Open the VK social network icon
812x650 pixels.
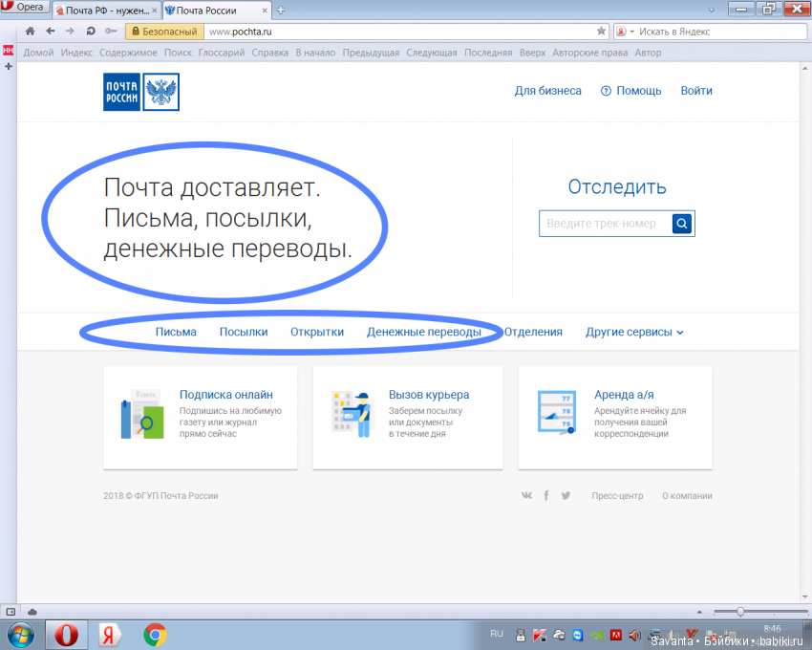click(526, 495)
